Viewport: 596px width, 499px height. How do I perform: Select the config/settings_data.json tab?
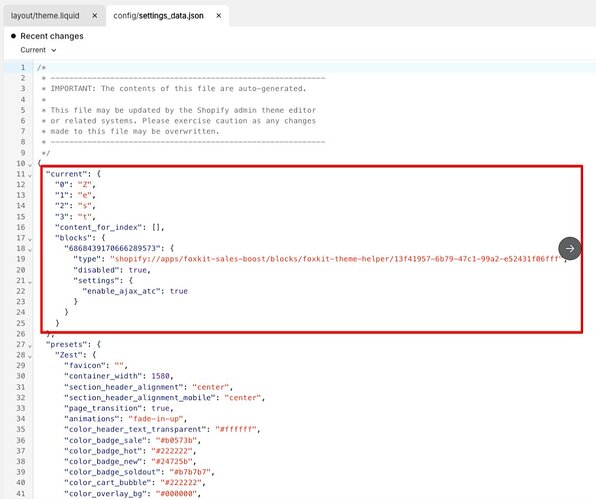click(x=158, y=16)
